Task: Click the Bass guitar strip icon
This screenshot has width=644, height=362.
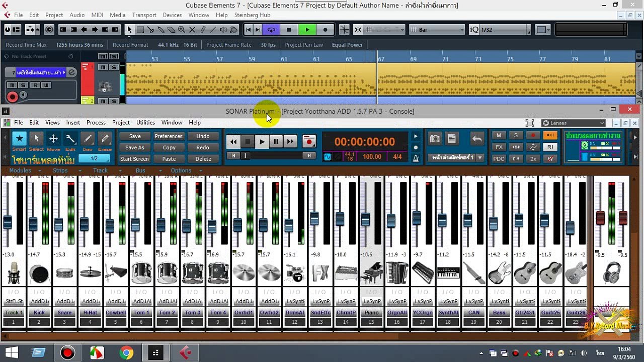Action: click(500, 274)
